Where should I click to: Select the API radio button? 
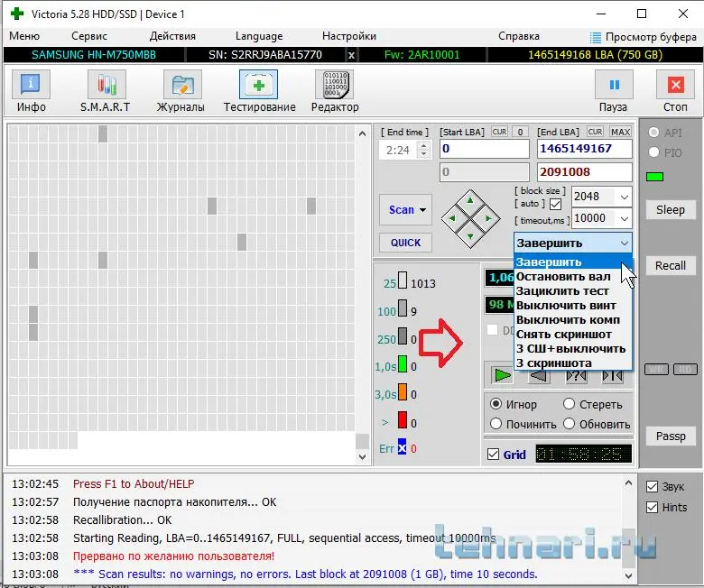[653, 133]
